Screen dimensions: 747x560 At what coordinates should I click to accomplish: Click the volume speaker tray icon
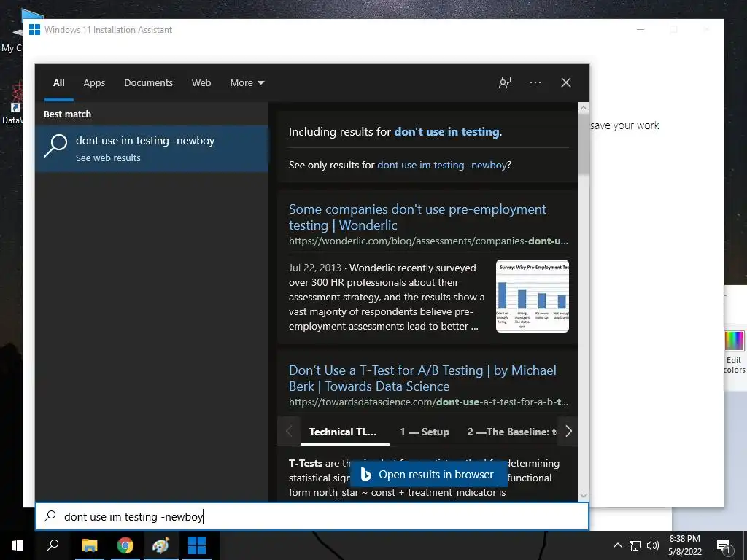(652, 545)
